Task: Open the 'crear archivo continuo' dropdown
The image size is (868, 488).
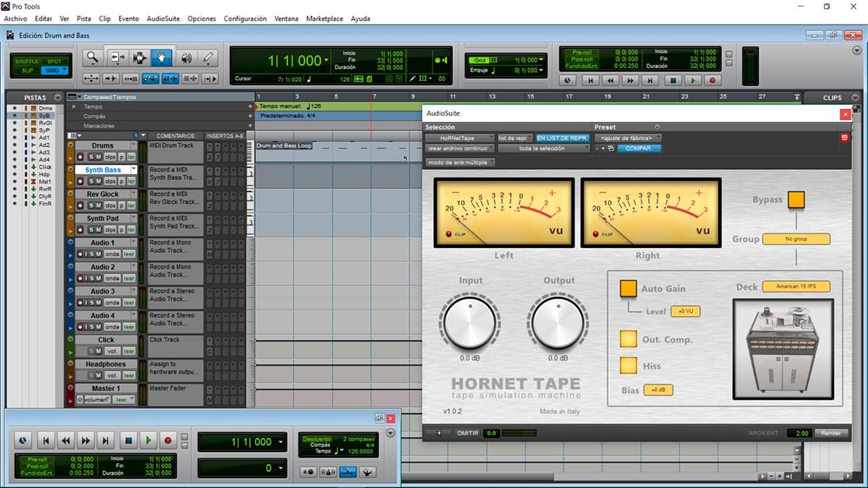Action: pyautogui.click(x=460, y=148)
